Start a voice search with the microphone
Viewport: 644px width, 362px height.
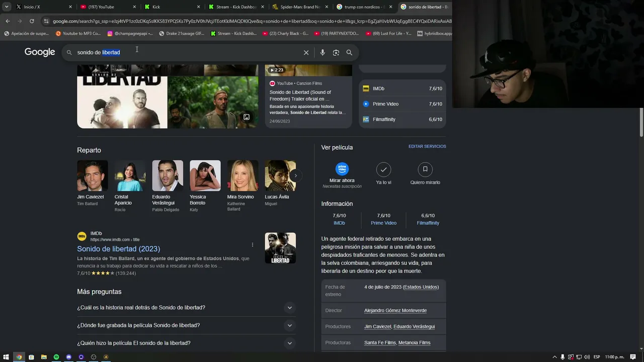pos(323,52)
